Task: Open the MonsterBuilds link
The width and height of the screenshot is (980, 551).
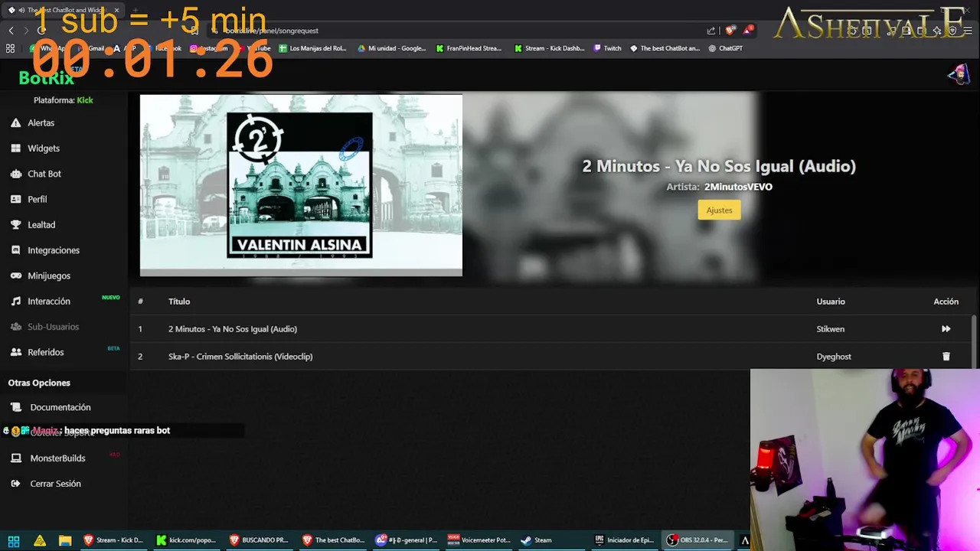Action: click(x=57, y=458)
